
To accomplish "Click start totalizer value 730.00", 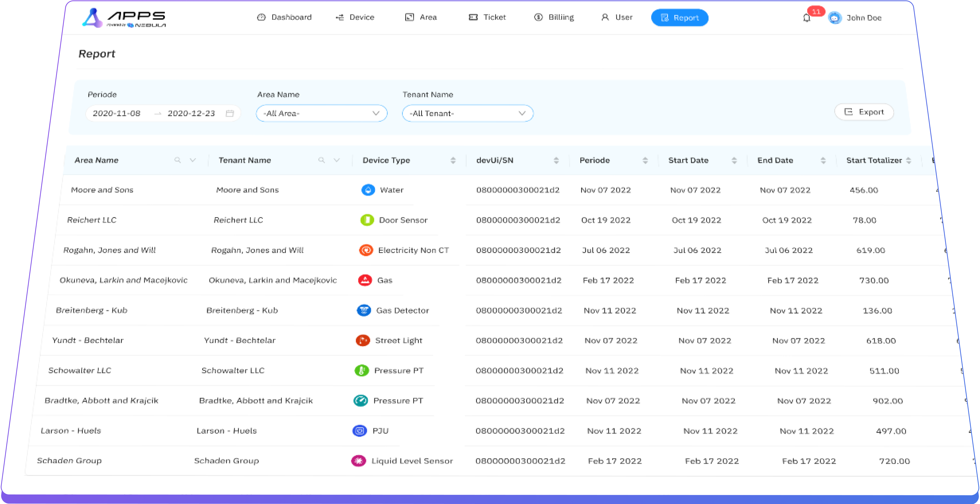I will [x=874, y=280].
